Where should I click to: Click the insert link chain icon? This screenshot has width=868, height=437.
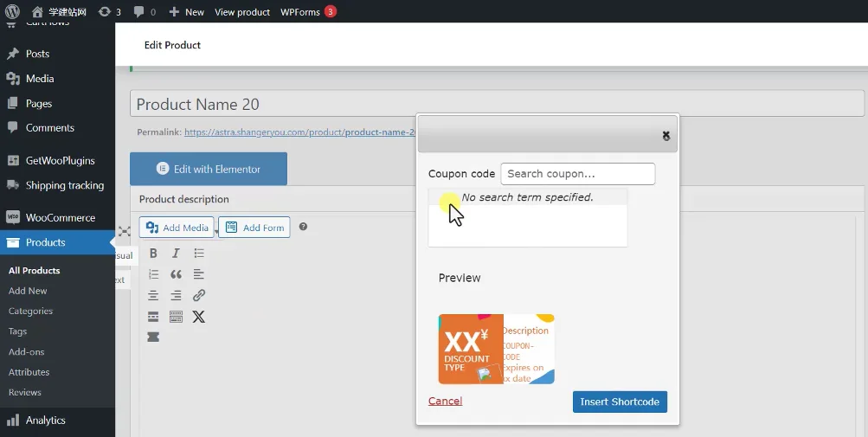(x=199, y=295)
